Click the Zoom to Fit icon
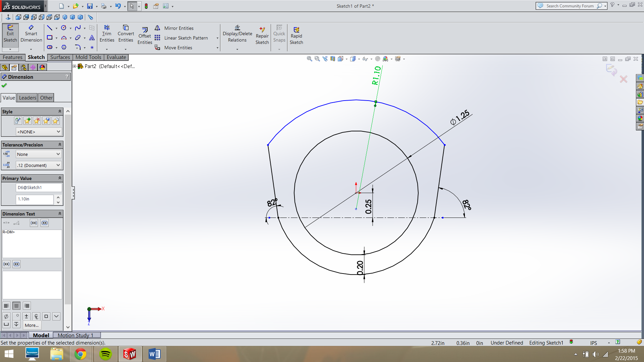Screen dimensions: 644x362 (309, 58)
